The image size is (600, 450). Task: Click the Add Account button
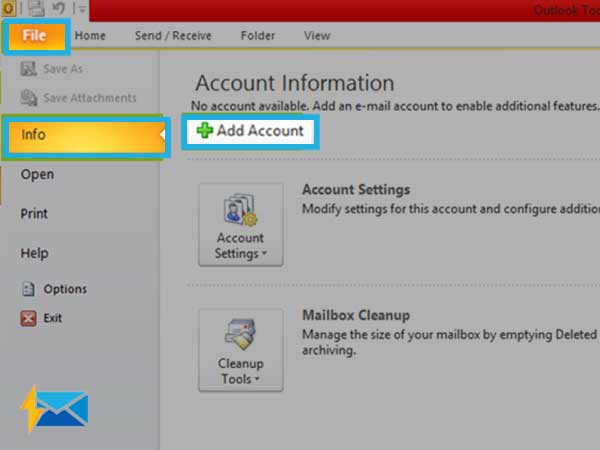(251, 132)
